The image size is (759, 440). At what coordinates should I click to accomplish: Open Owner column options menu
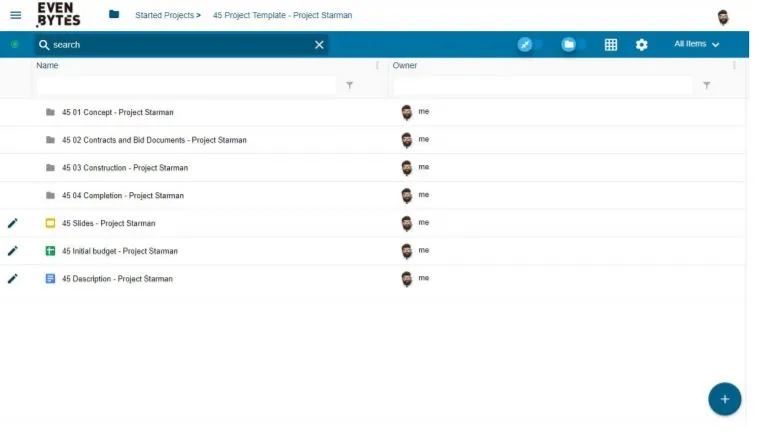(734, 65)
